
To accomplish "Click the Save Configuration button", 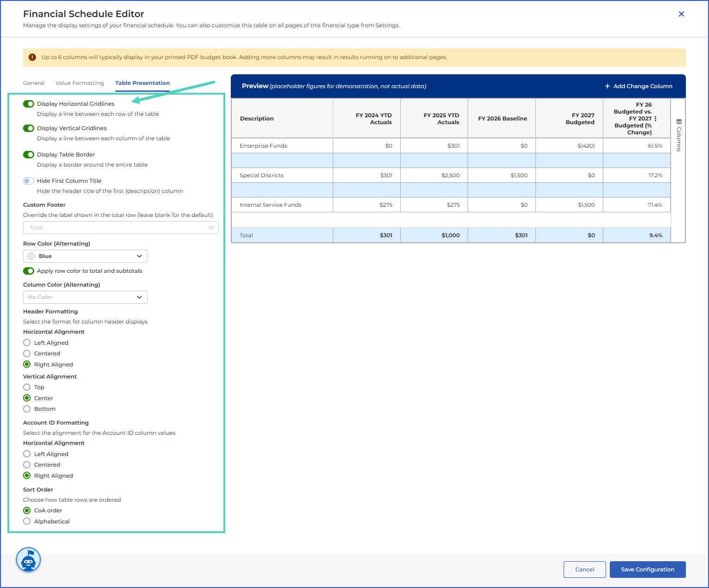I will 648,570.
